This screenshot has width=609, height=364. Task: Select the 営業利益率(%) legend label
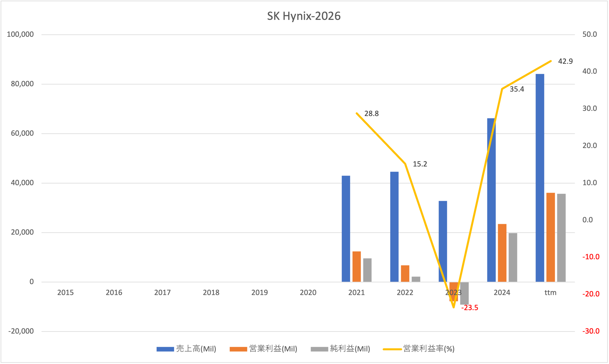click(429, 349)
